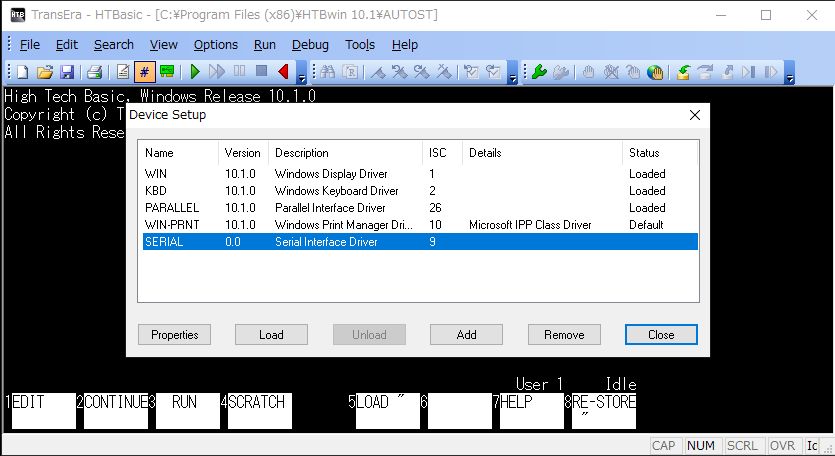835x456 pixels.
Task: Select the KBD driver row
Action: coord(420,191)
